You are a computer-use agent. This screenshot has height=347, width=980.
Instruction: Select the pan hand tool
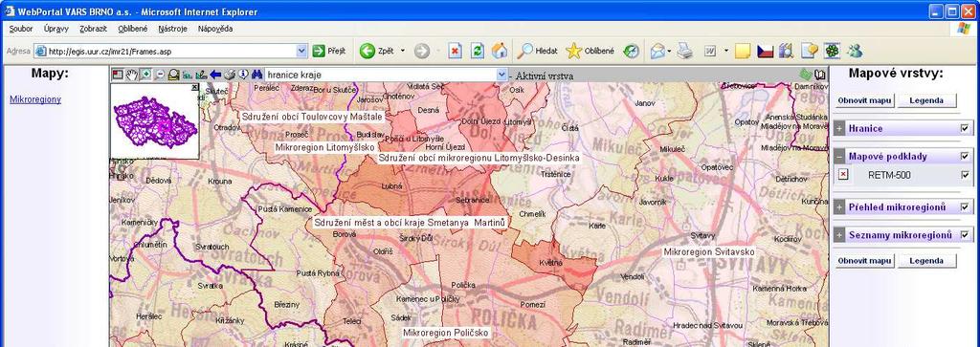(131, 75)
